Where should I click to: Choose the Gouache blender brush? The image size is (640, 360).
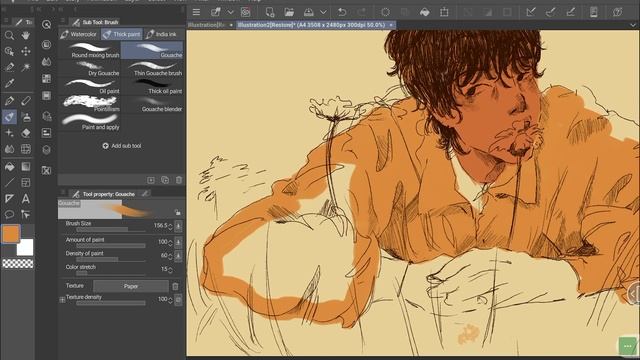pyautogui.click(x=152, y=104)
